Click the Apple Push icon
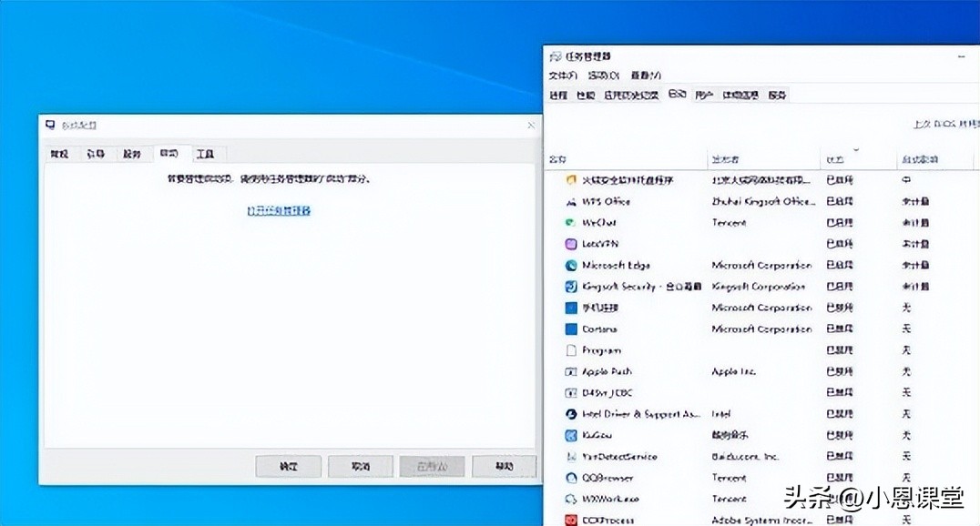980x526 pixels. (571, 371)
